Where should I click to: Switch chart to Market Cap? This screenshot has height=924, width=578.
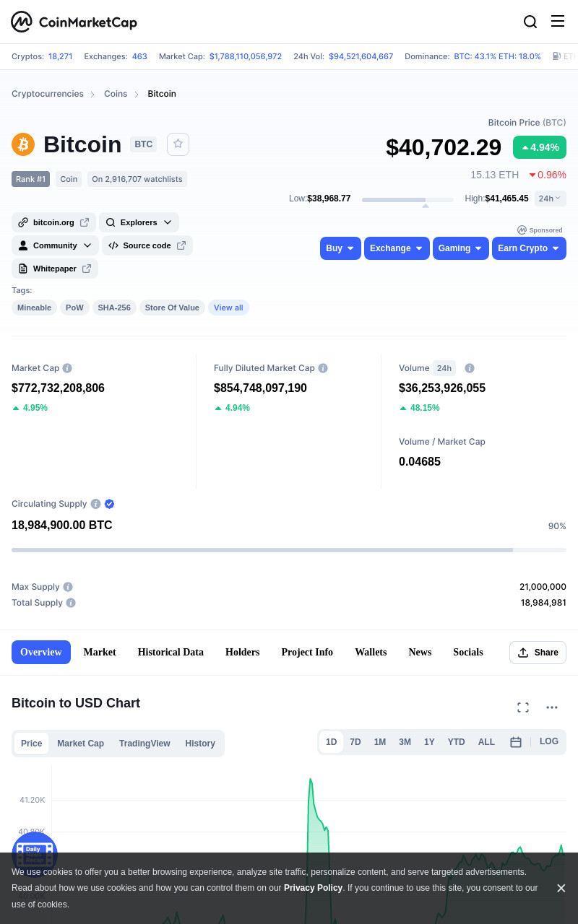pos(81,744)
